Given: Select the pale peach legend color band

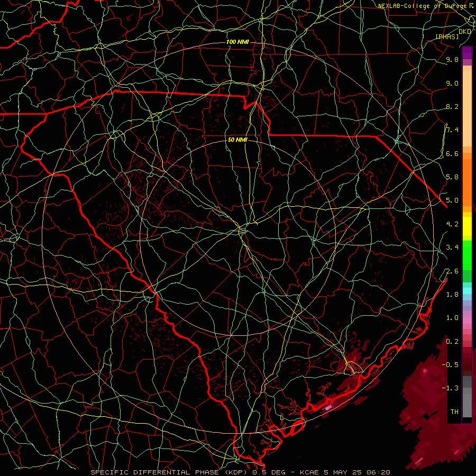Looking at the screenshot, I should point(467,109).
